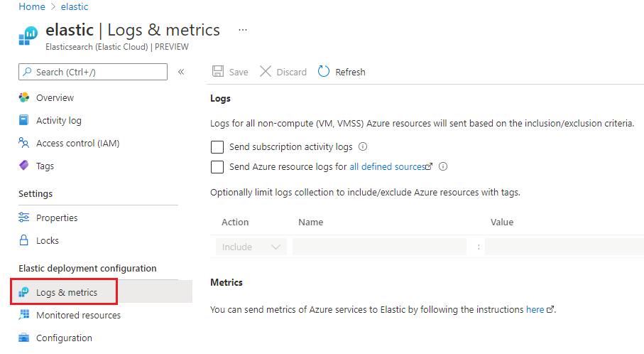
Task: Click the Properties settings icon
Action: coord(24,218)
